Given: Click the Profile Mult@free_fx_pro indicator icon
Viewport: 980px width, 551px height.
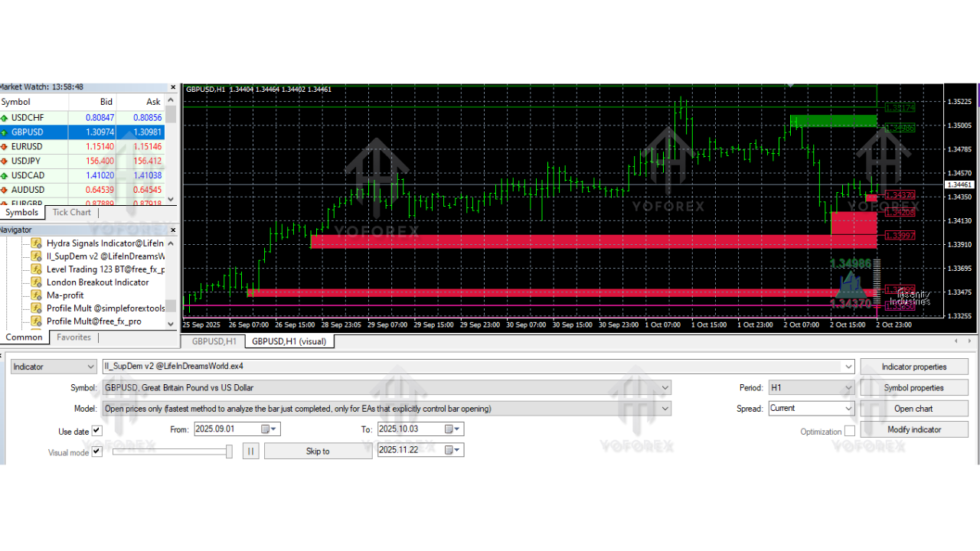Looking at the screenshot, I should click(36, 321).
